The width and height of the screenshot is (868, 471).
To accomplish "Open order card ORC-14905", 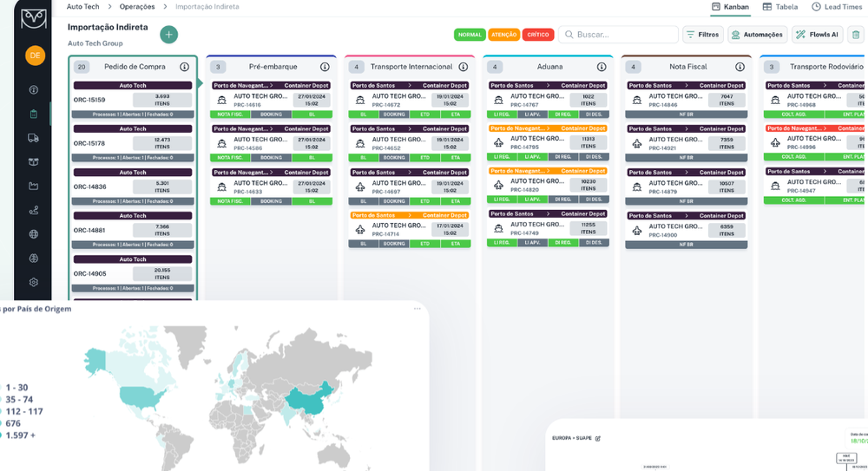I will [133, 274].
